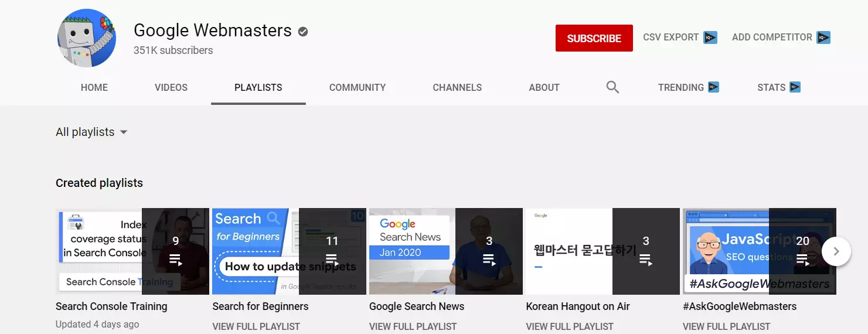Click the verified checkmark badge

(x=303, y=32)
